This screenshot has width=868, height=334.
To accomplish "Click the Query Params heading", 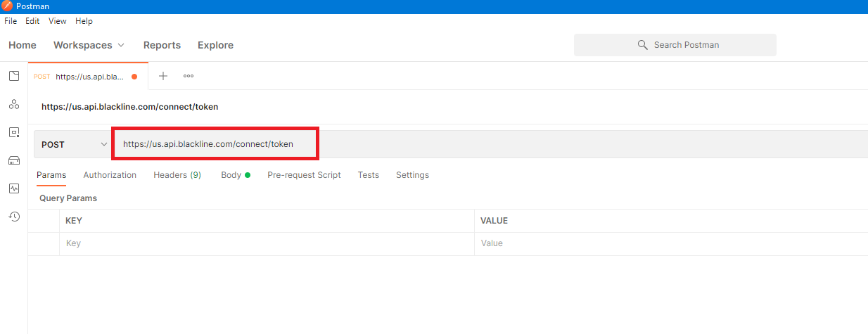I will click(x=68, y=198).
